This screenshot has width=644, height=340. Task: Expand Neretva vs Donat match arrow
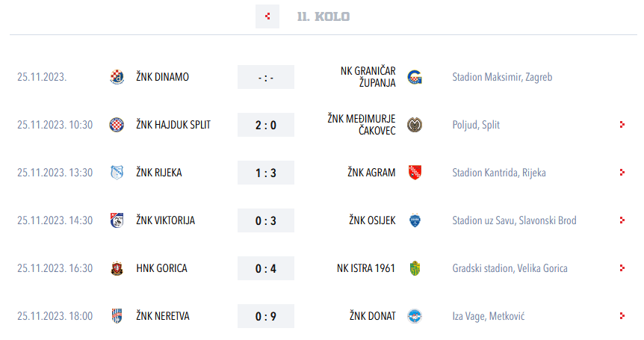622,316
